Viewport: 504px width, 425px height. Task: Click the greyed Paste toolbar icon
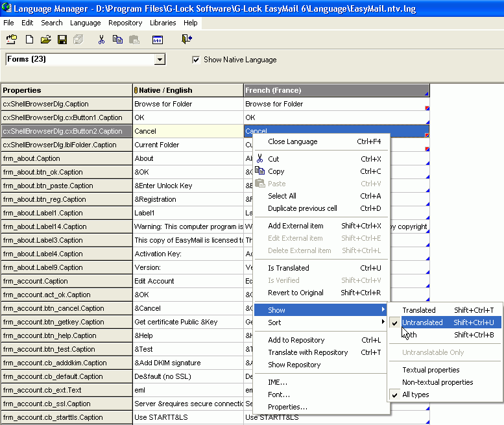click(134, 40)
